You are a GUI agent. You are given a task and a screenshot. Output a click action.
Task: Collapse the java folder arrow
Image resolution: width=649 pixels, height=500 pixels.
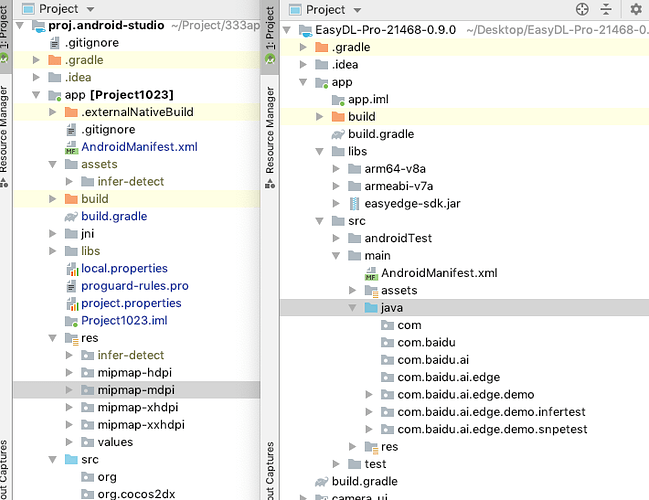tap(353, 308)
